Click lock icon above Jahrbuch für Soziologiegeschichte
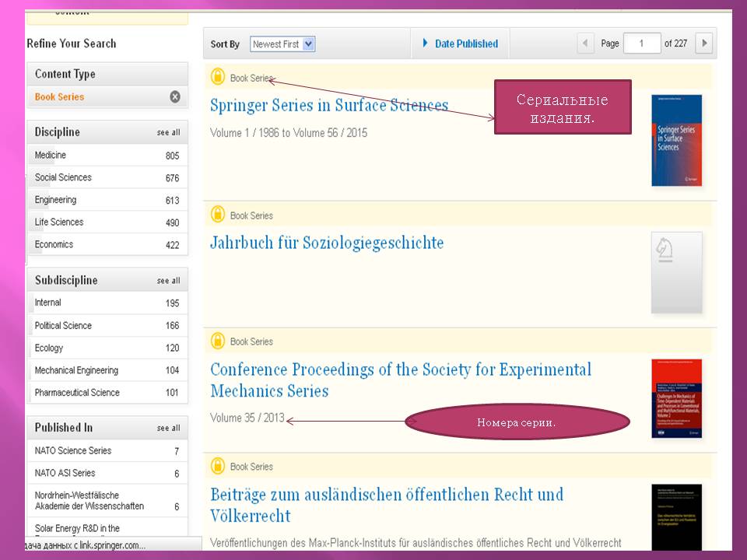Image resolution: width=747 pixels, height=560 pixels. click(218, 215)
